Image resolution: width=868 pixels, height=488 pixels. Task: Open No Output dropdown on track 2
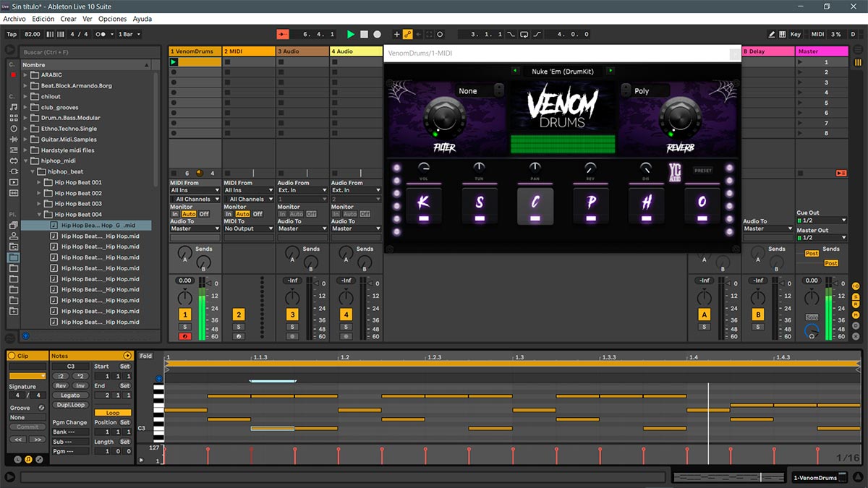click(x=249, y=228)
